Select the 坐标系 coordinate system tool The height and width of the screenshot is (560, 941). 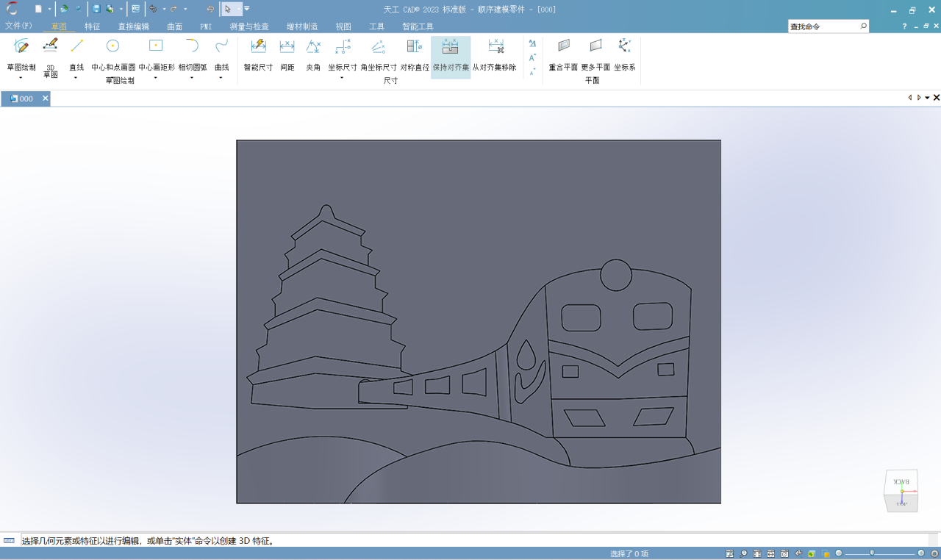(625, 54)
